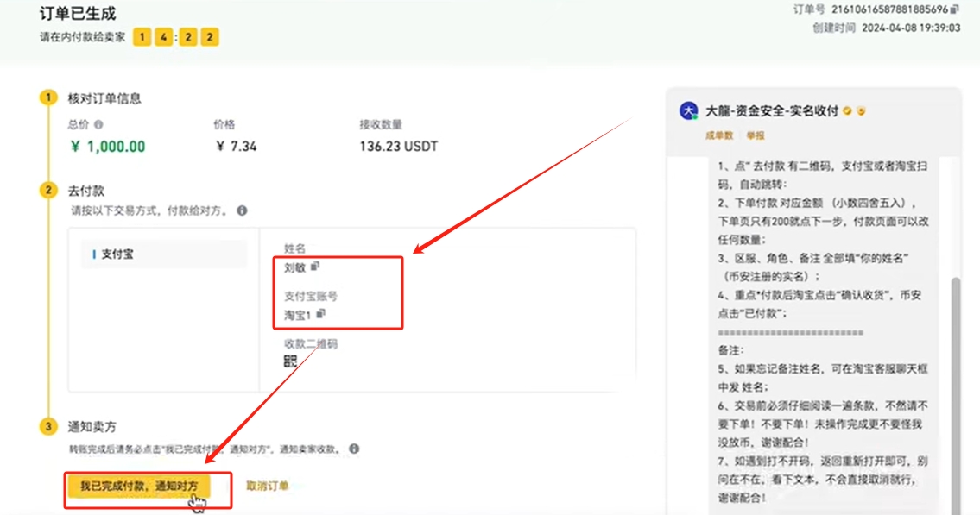Image resolution: width=980 pixels, height=515 pixels.
Task: Click the 举报 report link
Action: click(x=755, y=135)
